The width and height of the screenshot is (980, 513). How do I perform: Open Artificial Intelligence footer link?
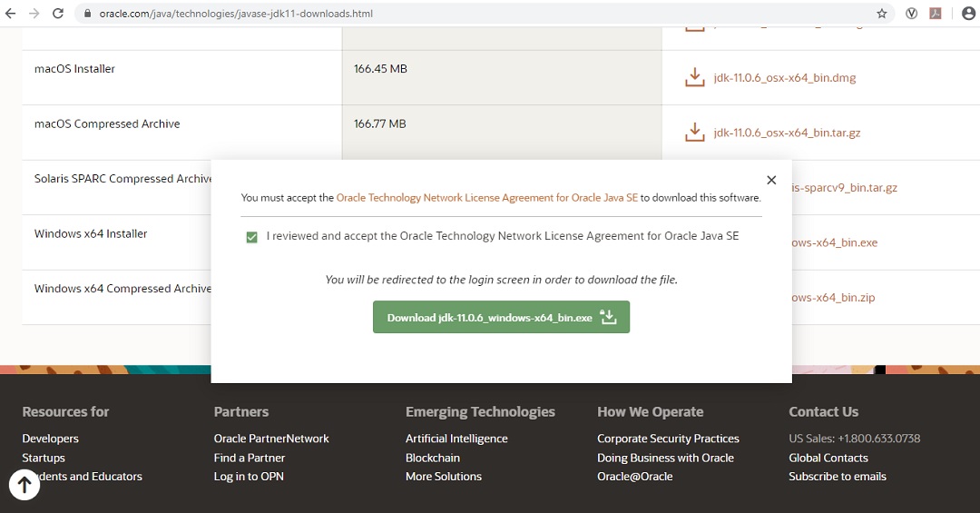coord(456,439)
